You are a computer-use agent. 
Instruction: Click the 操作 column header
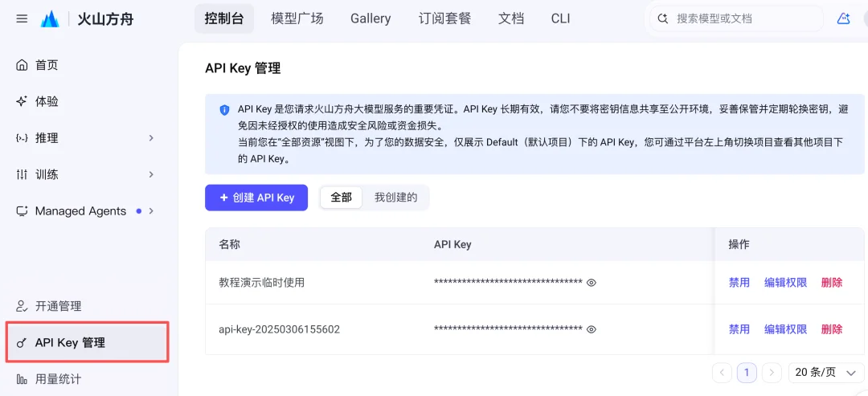click(x=739, y=244)
